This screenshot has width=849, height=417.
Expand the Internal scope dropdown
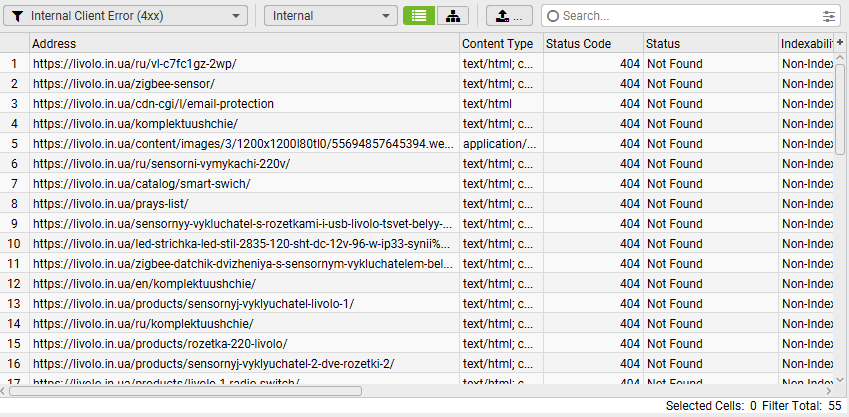click(x=331, y=16)
